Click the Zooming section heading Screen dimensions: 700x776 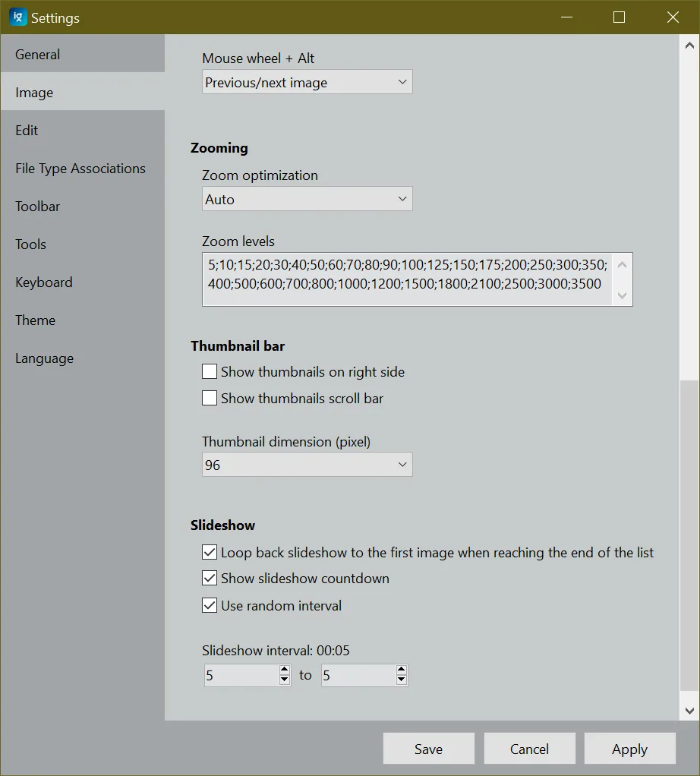(x=219, y=148)
